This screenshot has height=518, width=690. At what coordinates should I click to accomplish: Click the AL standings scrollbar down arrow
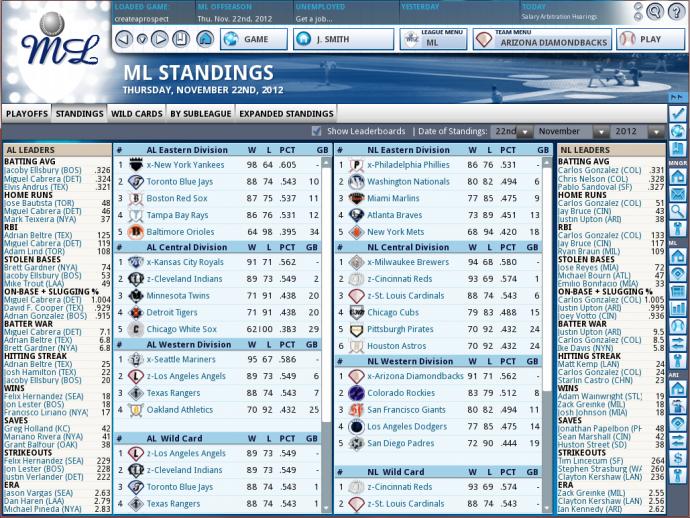coord(326,508)
